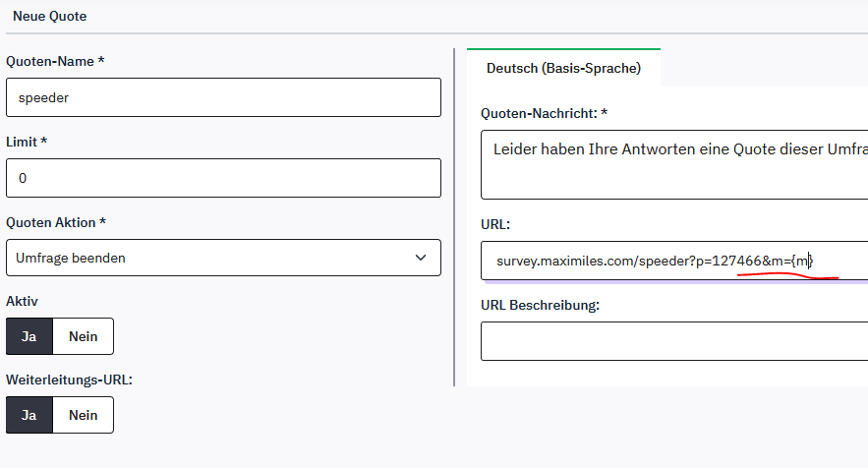Click the 'Neue Quote' heading
Image resolution: width=868 pixels, height=468 pixels.
tap(48, 17)
